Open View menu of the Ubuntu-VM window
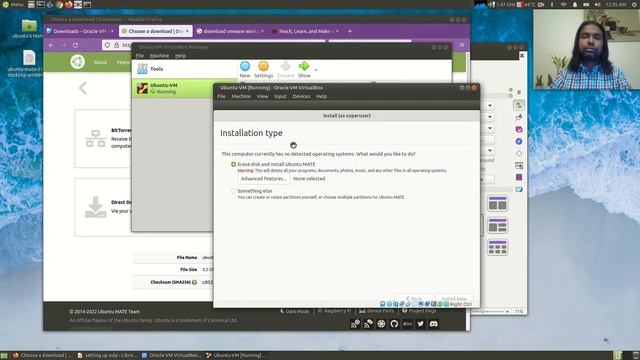 (262, 96)
